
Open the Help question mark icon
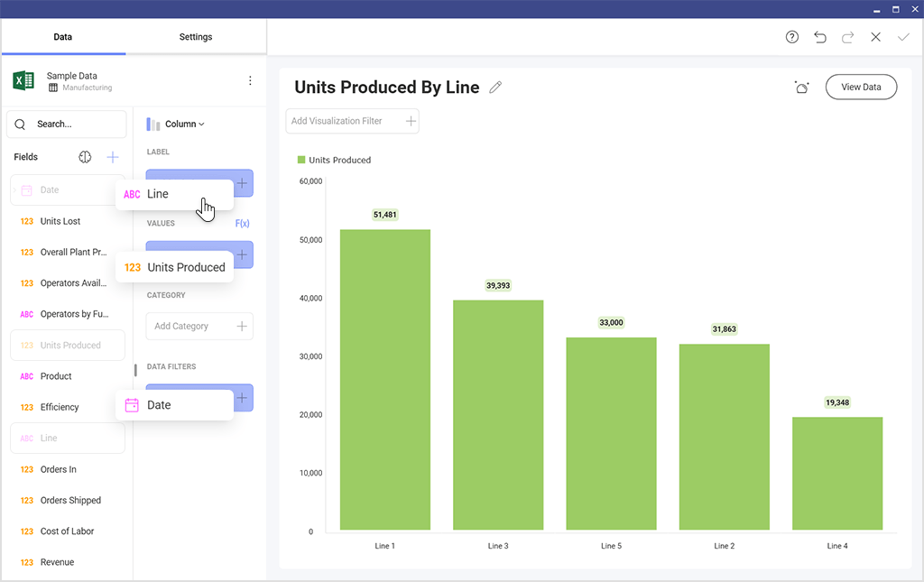(792, 37)
